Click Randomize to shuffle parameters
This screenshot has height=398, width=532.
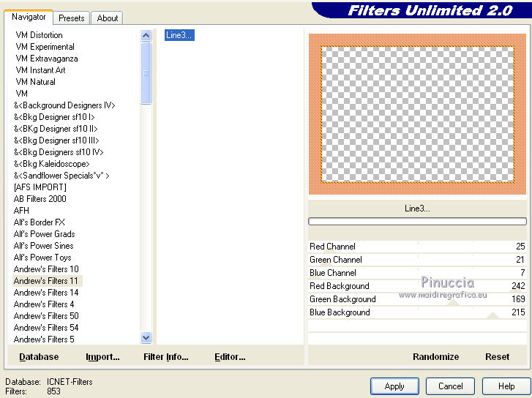[435, 357]
